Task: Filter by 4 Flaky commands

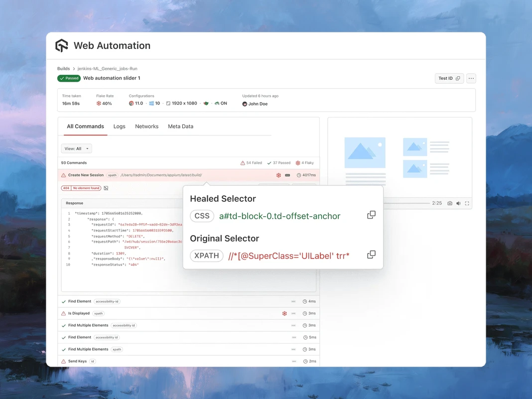Action: click(305, 163)
